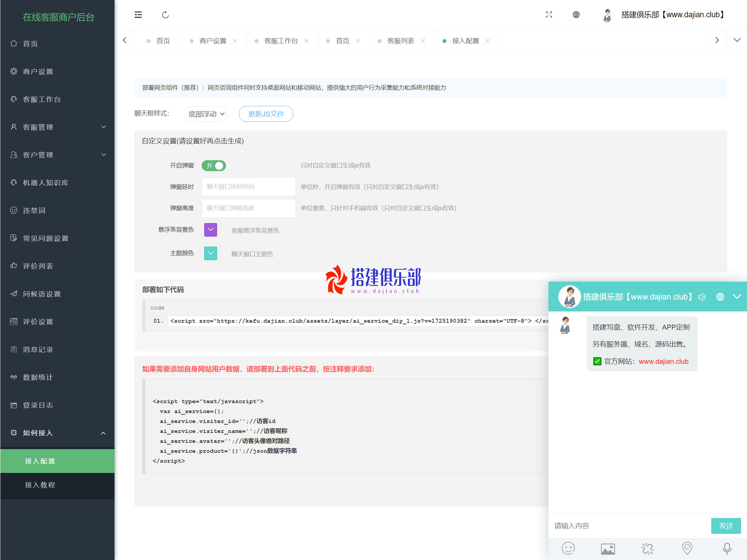The image size is (747, 560).
Task: Open 商户设置 in the sidebar
Action: (57, 71)
